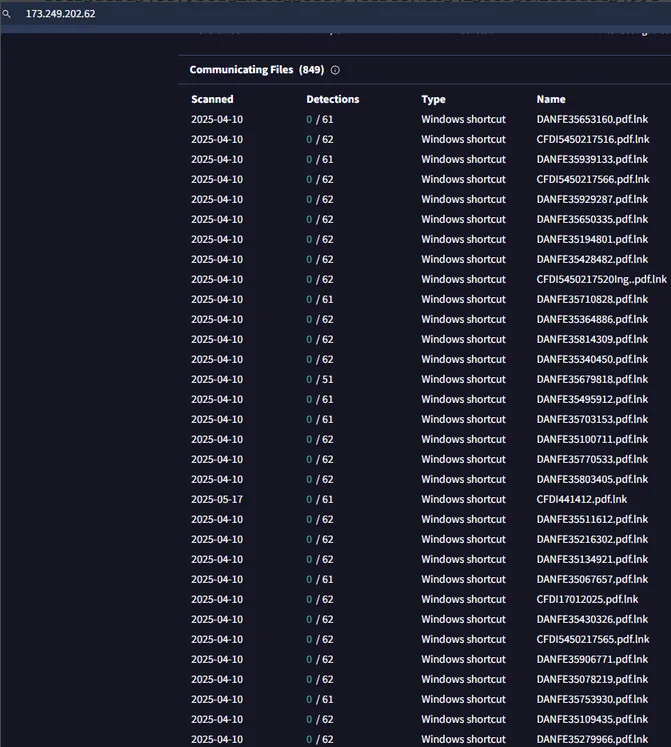View the DANFE35100711.pdf.lnk file
The width and height of the screenshot is (671, 747).
592,439
